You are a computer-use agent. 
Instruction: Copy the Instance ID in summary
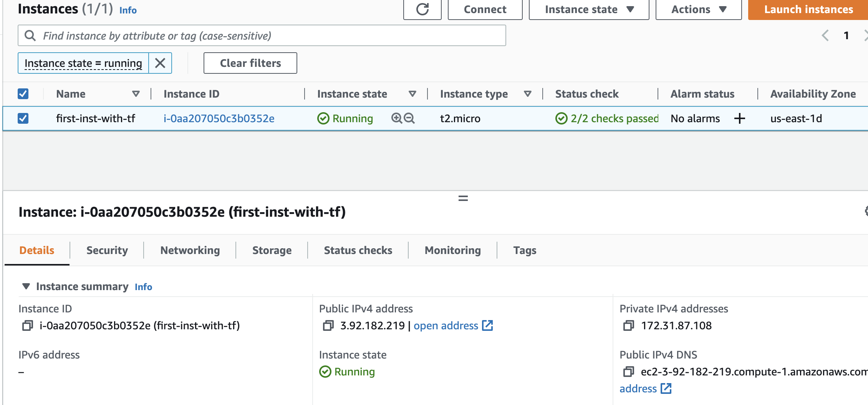point(27,326)
